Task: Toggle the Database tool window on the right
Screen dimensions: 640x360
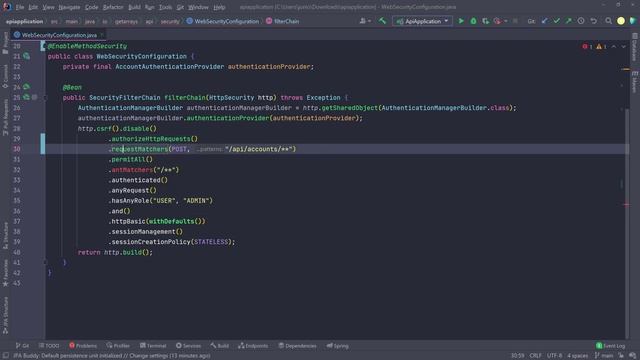Action: click(x=635, y=47)
